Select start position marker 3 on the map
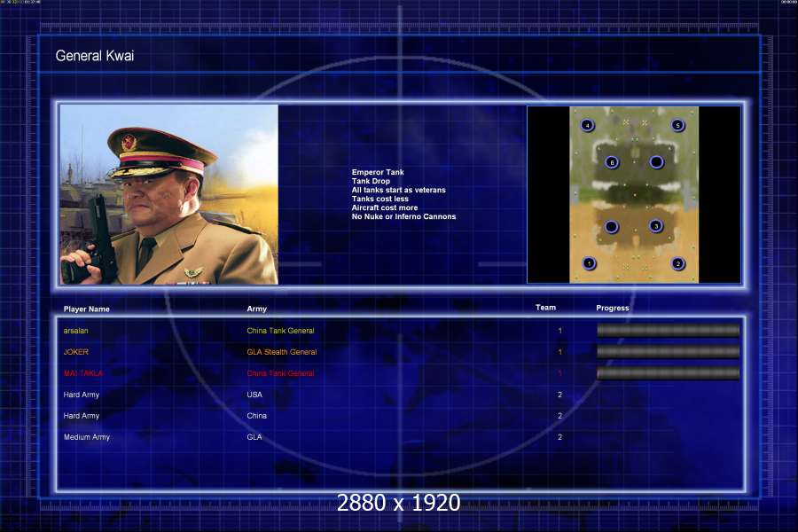Image resolution: width=798 pixels, height=532 pixels. point(656,226)
